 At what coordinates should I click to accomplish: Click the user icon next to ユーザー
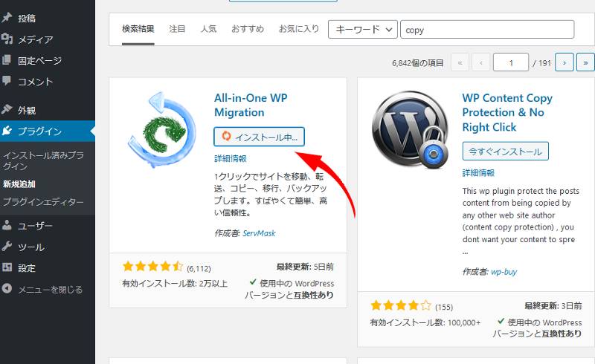click(x=7, y=225)
